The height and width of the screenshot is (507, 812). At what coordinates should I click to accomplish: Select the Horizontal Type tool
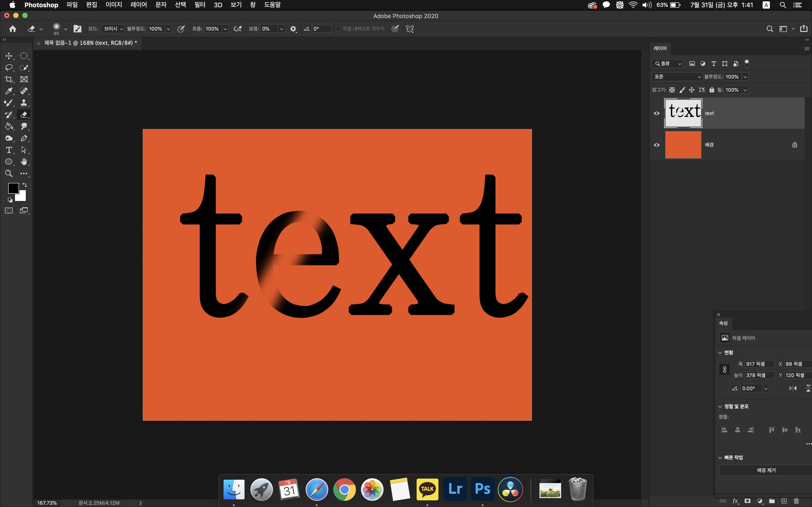coord(9,150)
